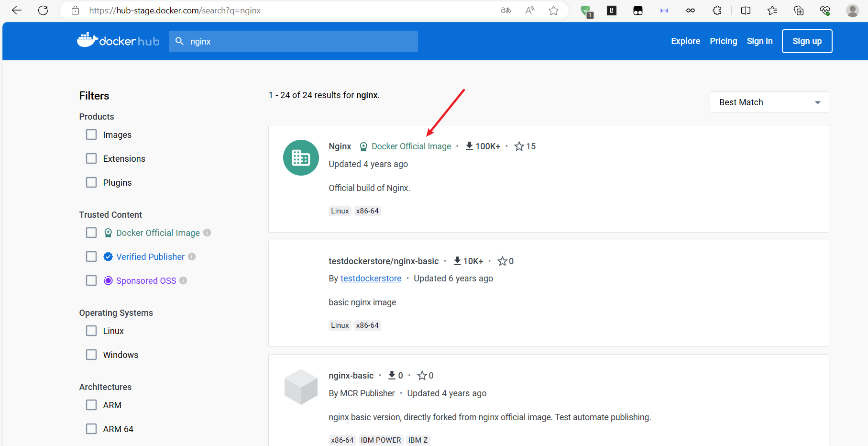Check the Plugins filter
The height and width of the screenshot is (446, 868).
click(x=91, y=182)
